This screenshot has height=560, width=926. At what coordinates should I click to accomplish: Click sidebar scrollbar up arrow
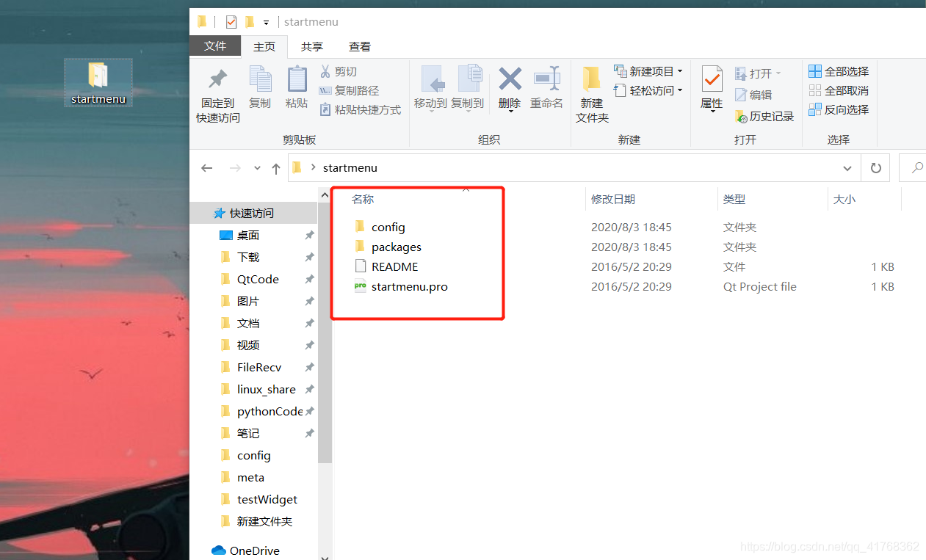[x=325, y=194]
